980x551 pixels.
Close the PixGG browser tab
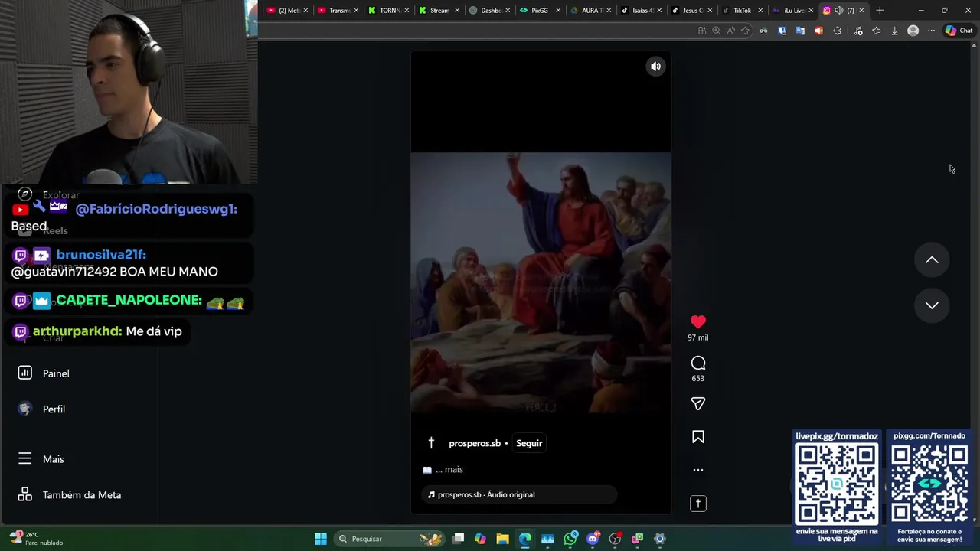click(558, 10)
